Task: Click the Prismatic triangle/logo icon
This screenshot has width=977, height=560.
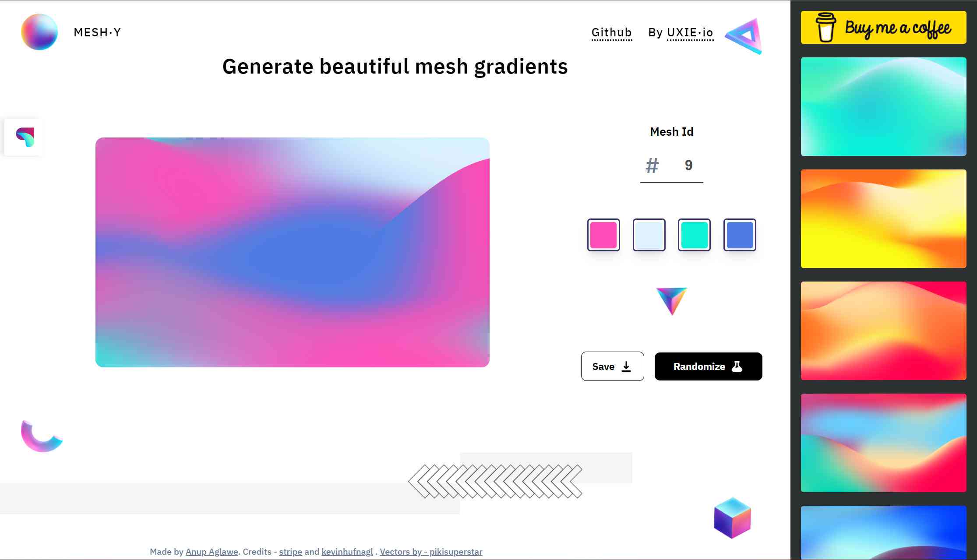Action: pos(747,34)
